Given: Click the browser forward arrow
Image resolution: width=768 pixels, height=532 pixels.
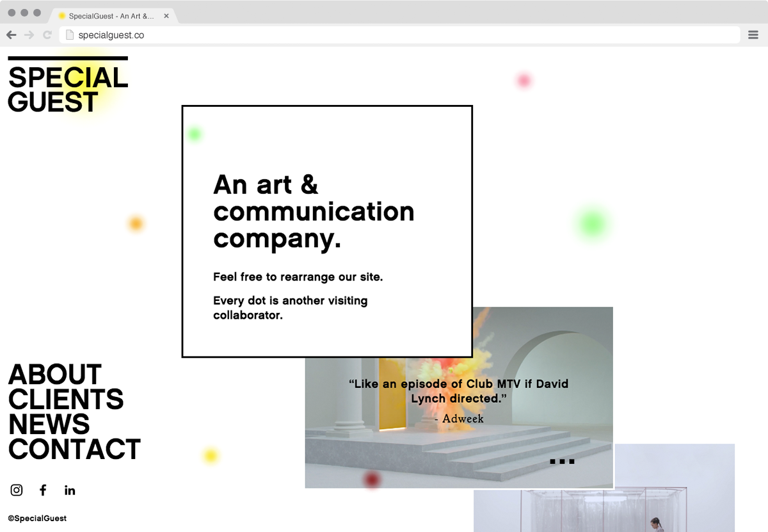Looking at the screenshot, I should click(29, 35).
